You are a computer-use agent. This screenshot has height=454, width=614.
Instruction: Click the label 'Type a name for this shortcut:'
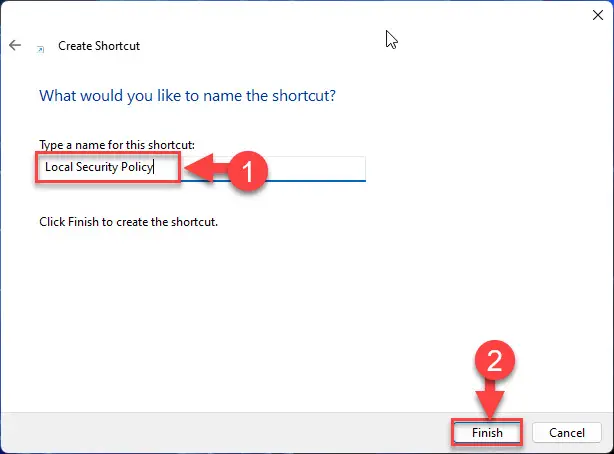[x=117, y=145]
